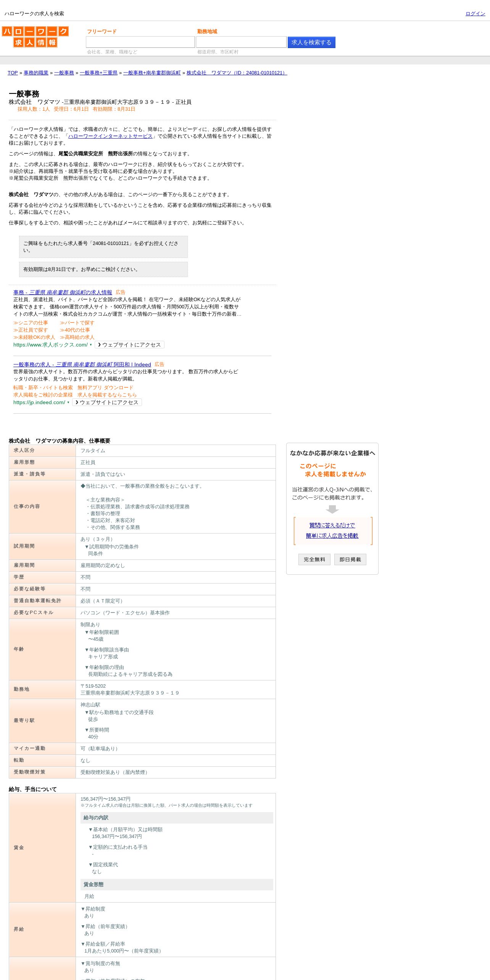Viewport: 490px width, 980px height.
Task: Click the gray down arrow in sidebar
Action: point(332,509)
